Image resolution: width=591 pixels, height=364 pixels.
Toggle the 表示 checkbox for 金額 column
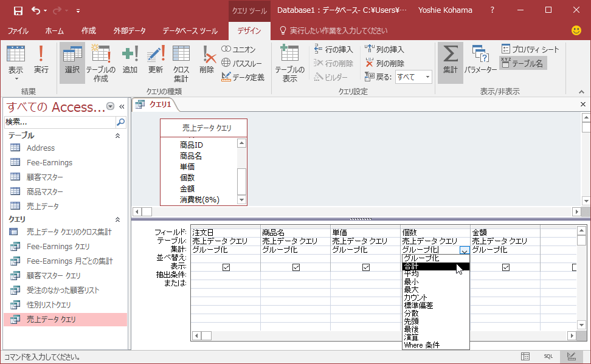(506, 267)
